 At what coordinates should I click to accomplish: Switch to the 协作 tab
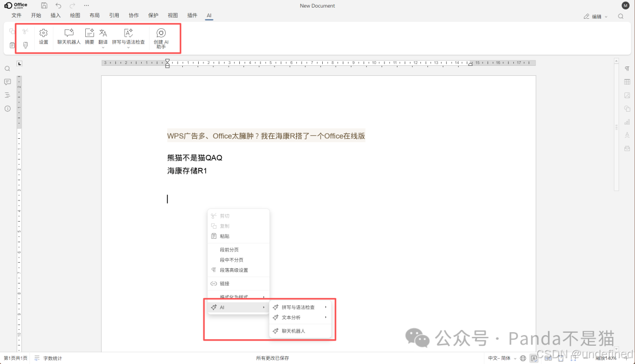pyautogui.click(x=133, y=15)
